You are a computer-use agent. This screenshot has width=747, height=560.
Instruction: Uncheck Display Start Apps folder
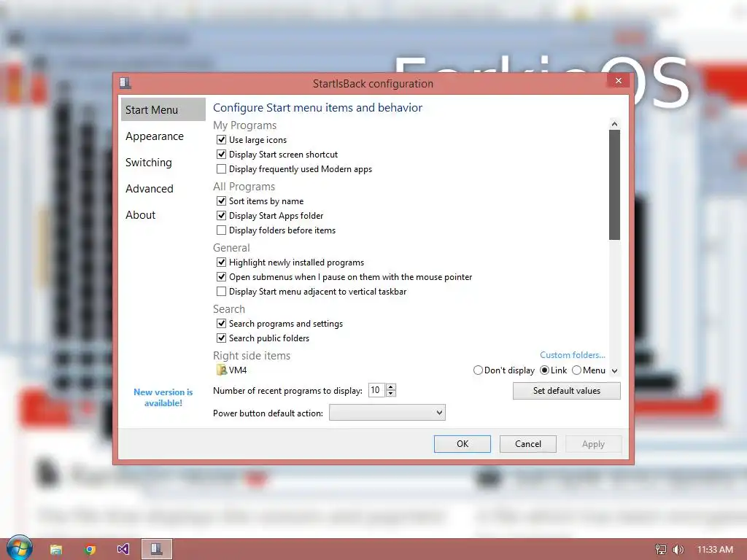(221, 216)
